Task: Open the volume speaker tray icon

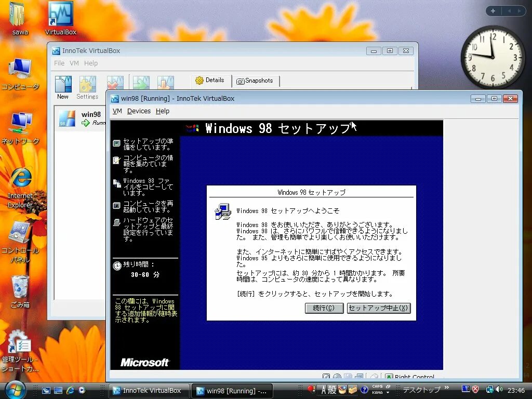Action: coord(499,390)
